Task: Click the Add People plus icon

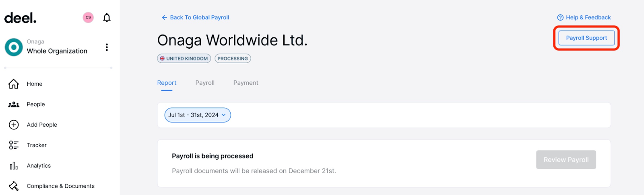Action: [14, 125]
